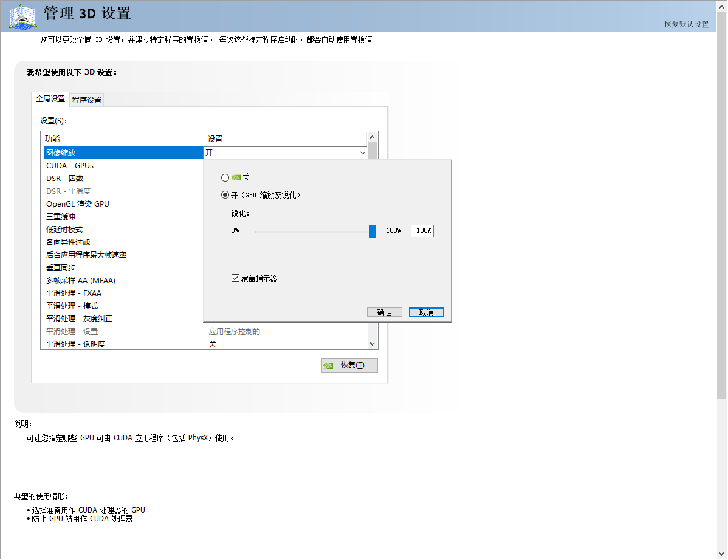Image resolution: width=728 pixels, height=560 pixels.
Task: Toggle the 覆盖指示器 checkbox
Action: (x=235, y=278)
